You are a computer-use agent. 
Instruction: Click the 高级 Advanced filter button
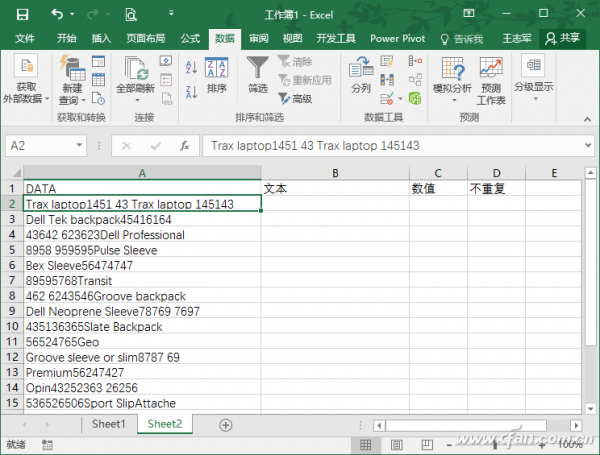coord(295,99)
